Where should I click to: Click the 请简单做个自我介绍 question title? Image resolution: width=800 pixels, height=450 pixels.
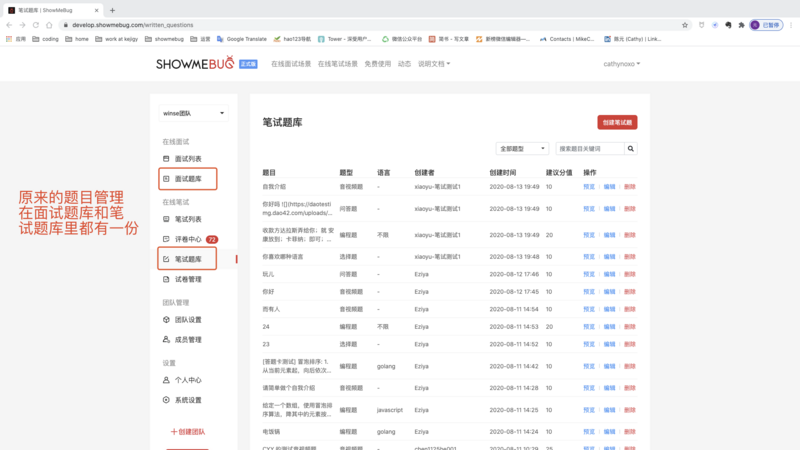click(289, 388)
